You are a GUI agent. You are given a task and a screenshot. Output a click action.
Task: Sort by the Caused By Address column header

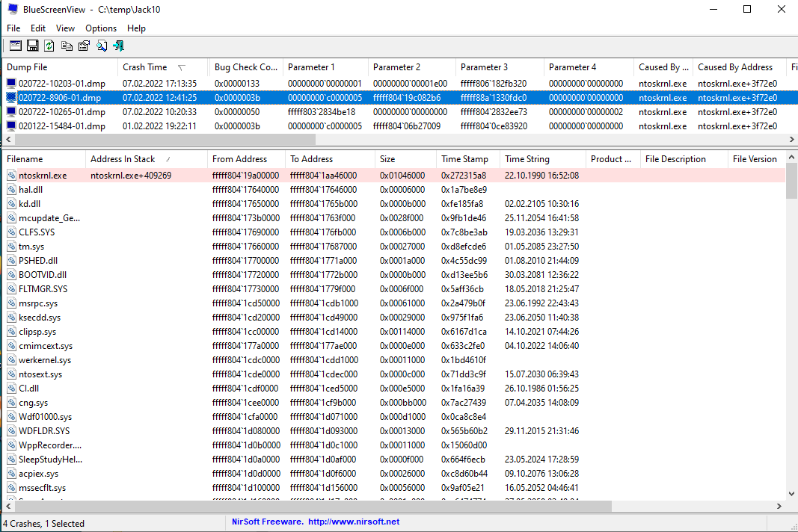point(740,67)
